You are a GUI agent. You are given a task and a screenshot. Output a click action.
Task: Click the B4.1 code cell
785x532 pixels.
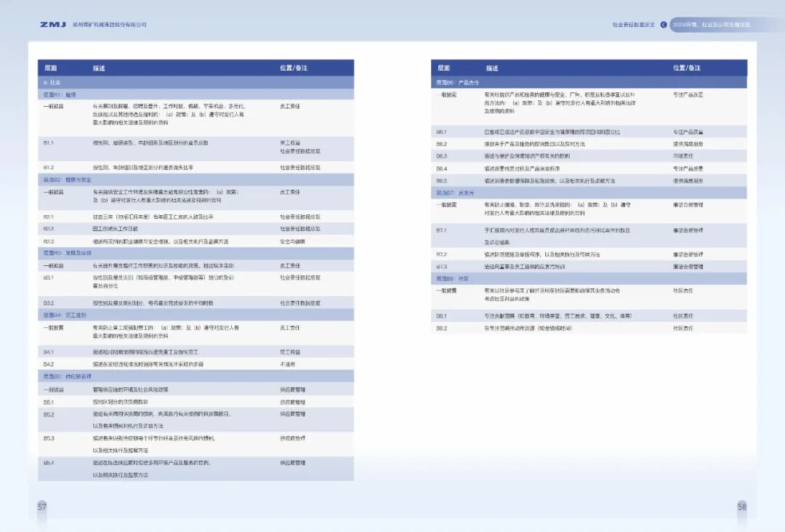pos(49,352)
